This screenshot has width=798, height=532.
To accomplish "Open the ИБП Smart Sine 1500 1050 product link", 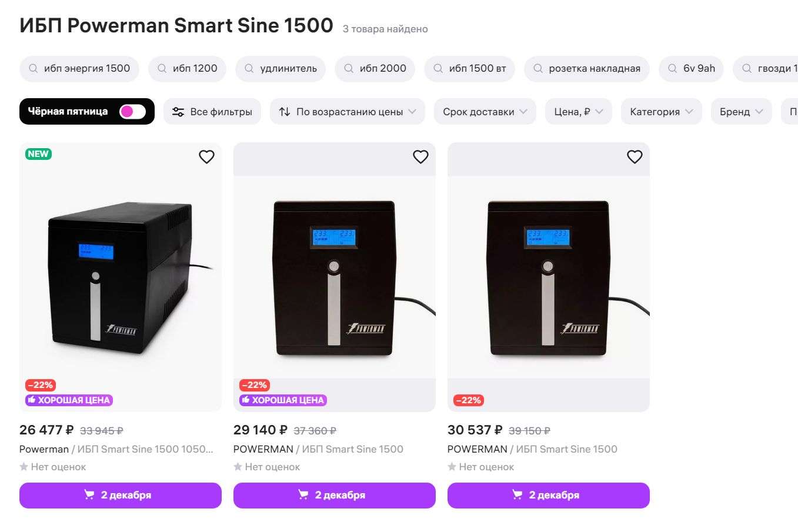I will point(145,449).
